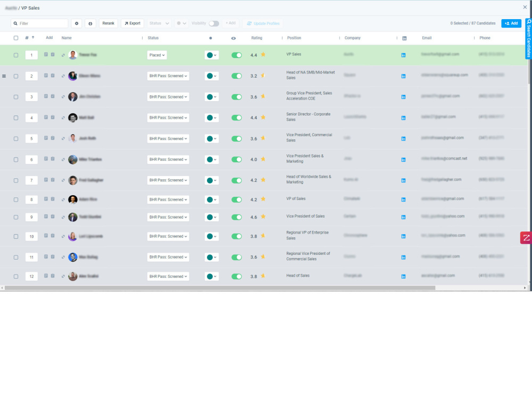Open color dropdown for row 4

click(x=212, y=118)
